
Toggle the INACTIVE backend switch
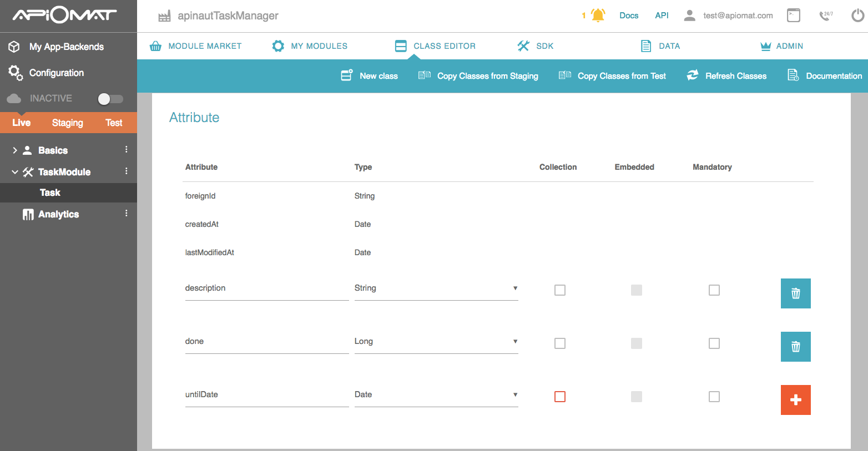110,99
